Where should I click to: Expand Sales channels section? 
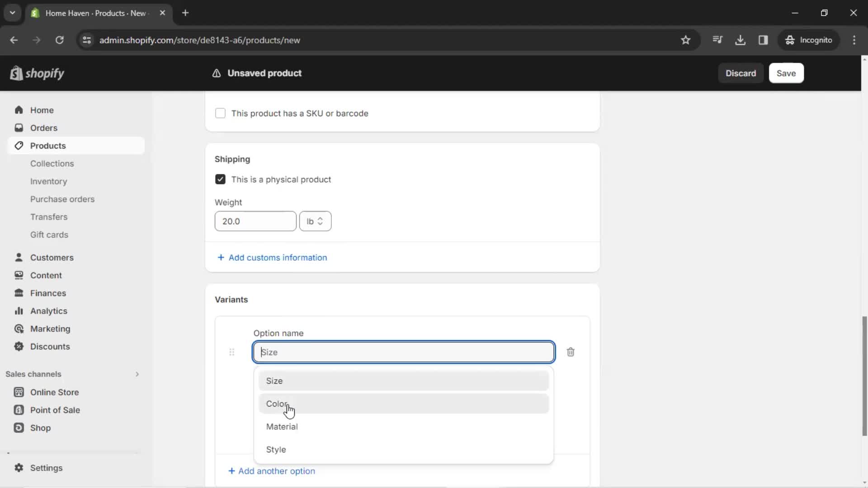tap(137, 374)
